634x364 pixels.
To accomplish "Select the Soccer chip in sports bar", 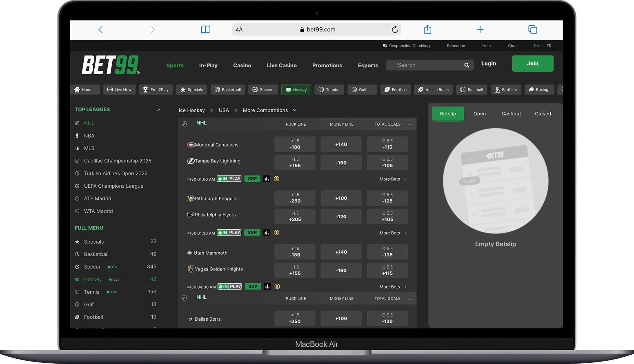I will [263, 90].
